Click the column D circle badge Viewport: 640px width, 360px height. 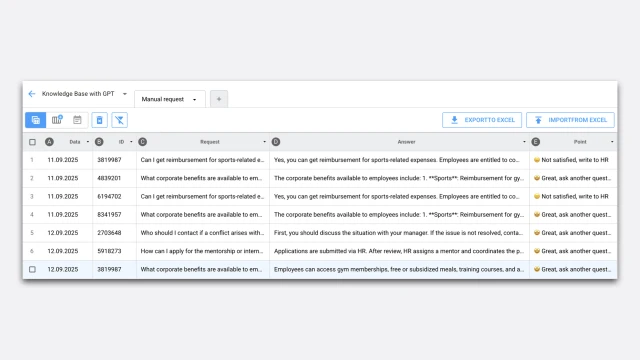pyautogui.click(x=276, y=142)
